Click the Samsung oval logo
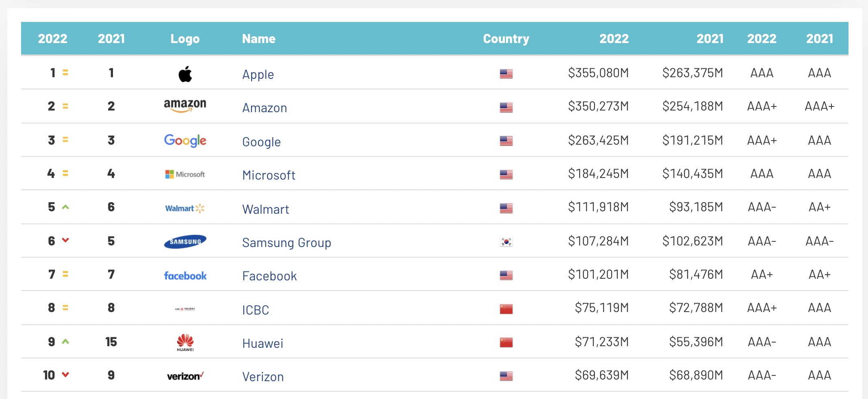 185,242
